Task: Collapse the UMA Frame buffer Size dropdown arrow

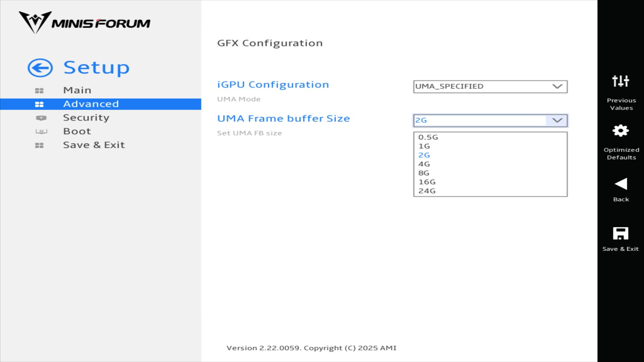Action: click(557, 120)
